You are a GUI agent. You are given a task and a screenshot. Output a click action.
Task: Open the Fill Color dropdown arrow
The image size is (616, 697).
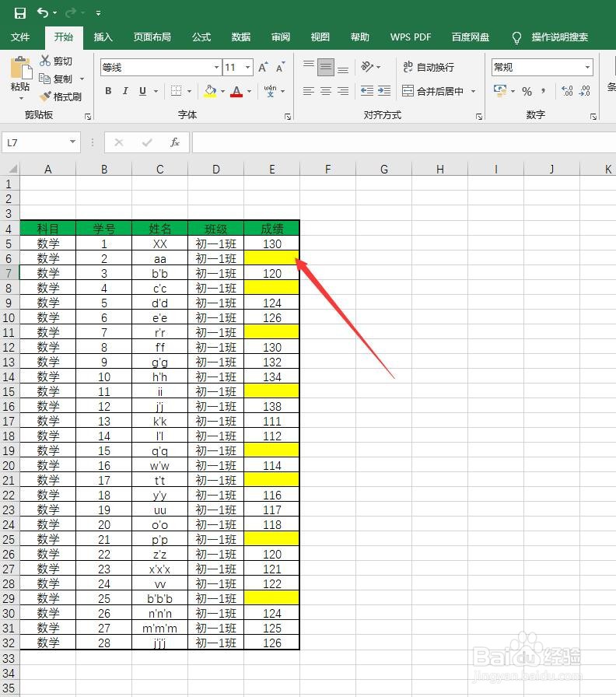(222, 92)
